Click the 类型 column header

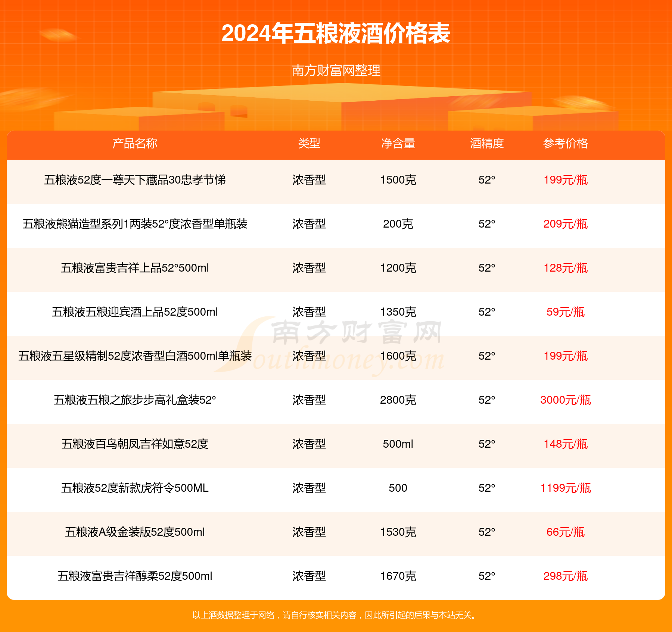pos(309,143)
